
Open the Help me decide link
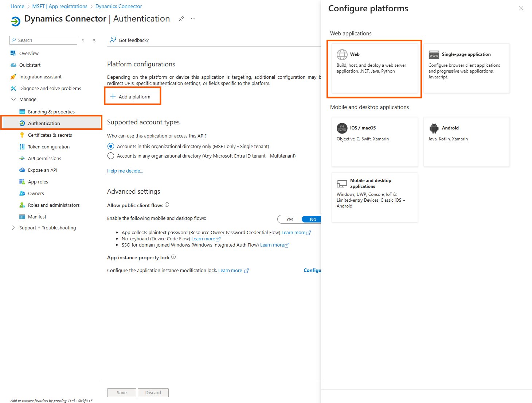(x=125, y=171)
